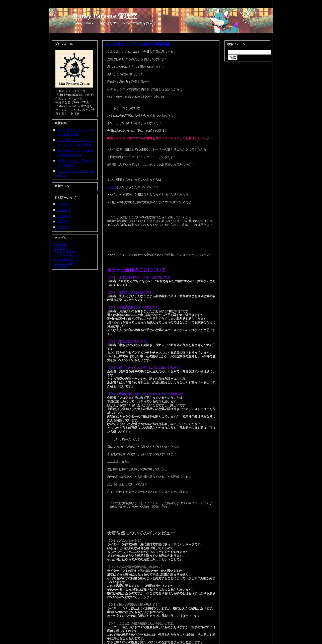The height and width of the screenshot is (644, 322).
Task: Open category ご挨拶 (1)
Action: point(60,248)
